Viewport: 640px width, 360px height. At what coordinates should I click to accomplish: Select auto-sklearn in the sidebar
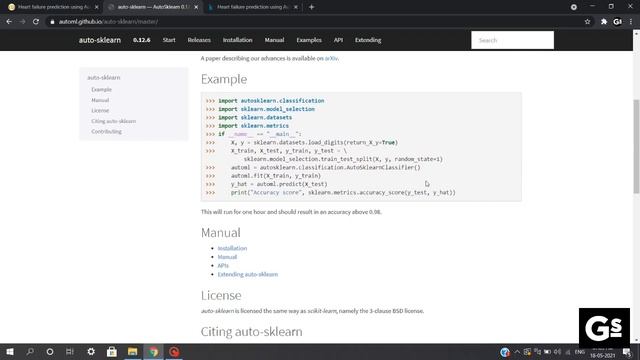tap(104, 78)
